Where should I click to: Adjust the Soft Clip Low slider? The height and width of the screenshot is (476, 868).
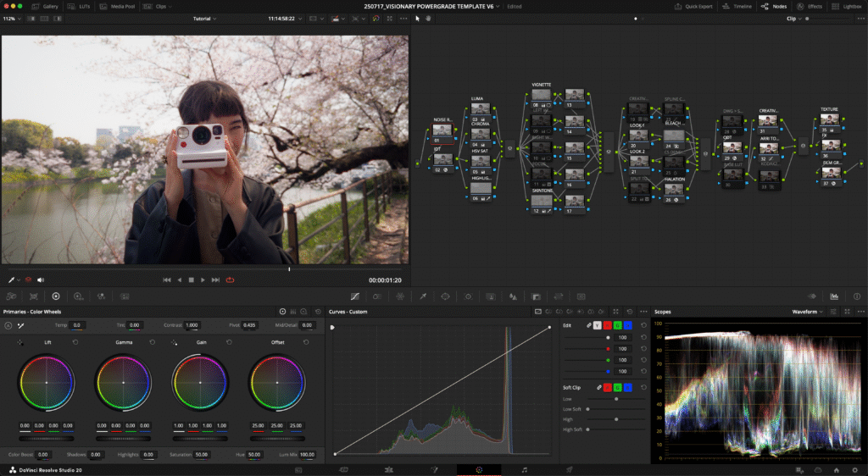(x=615, y=398)
